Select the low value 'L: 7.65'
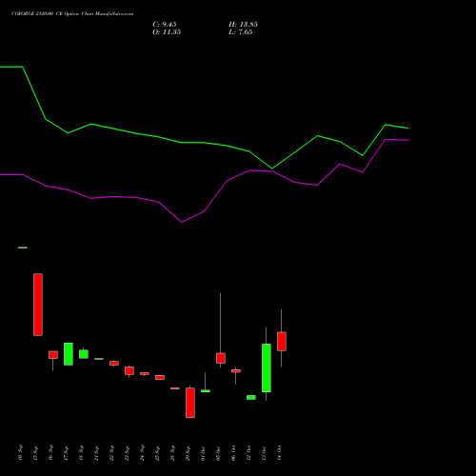This screenshot has width=476, height=476. (241, 32)
